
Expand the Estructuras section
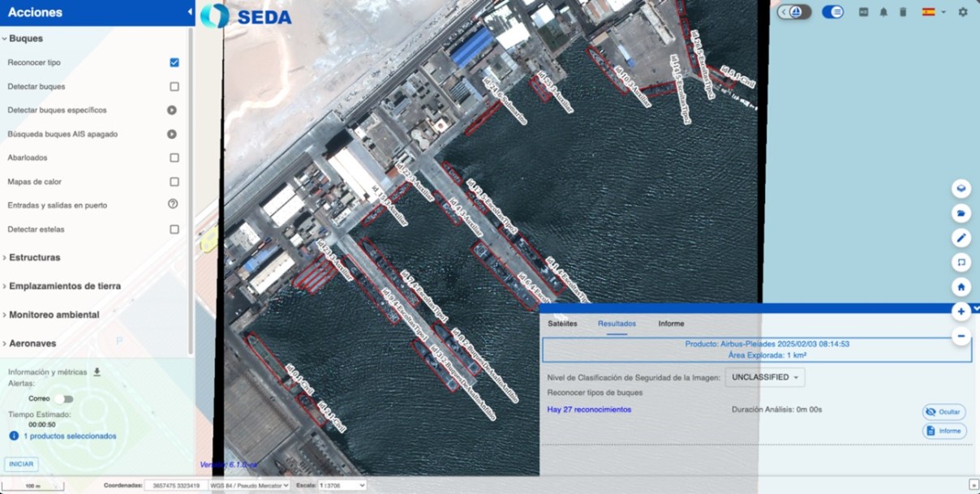[34, 257]
